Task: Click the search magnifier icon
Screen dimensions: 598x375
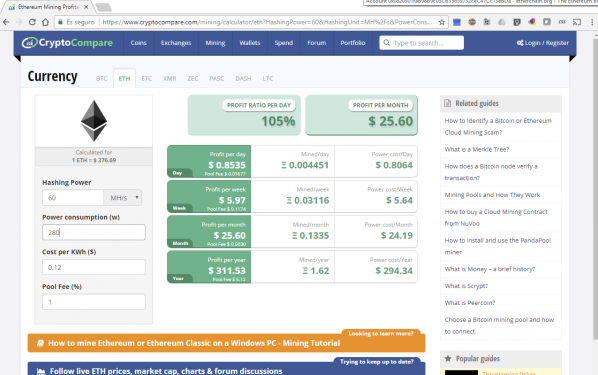Action: coord(387,43)
